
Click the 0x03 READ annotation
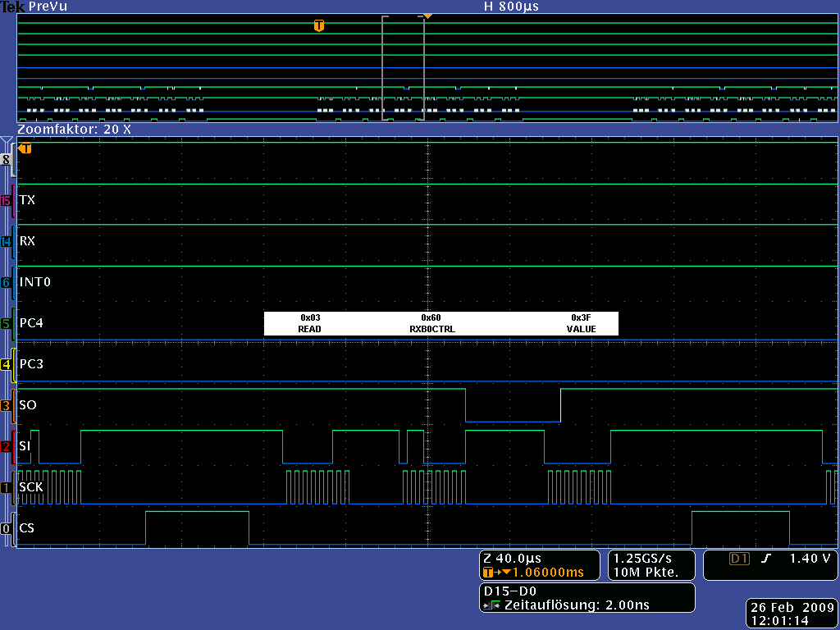[310, 323]
